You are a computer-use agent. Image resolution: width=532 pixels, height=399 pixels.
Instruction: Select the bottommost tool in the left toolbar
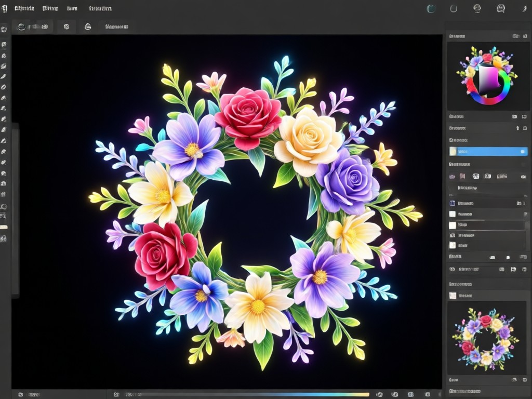coord(4,239)
